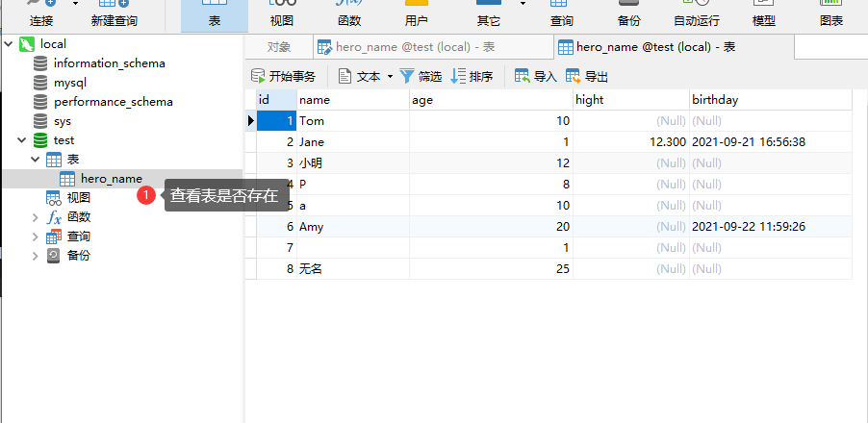This screenshot has width=868, height=423.
Task: Open the 连接 dropdown arrow
Action: [76, 3]
